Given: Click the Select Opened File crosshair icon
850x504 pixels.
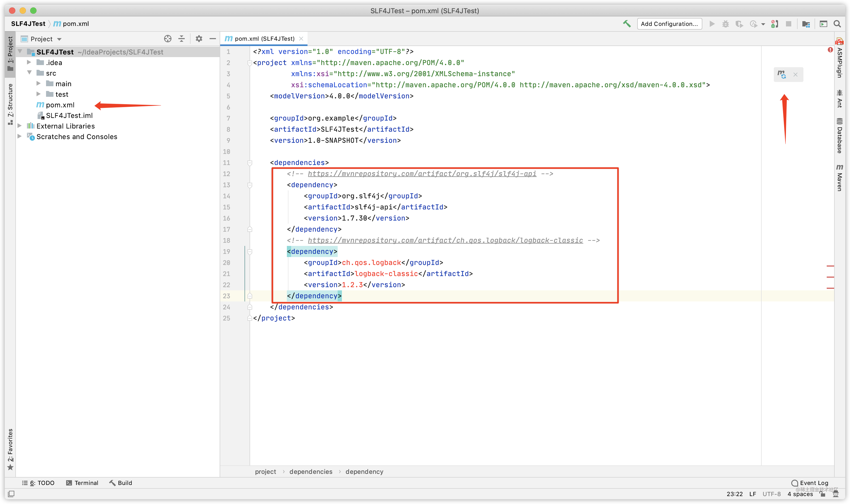Looking at the screenshot, I should point(167,38).
